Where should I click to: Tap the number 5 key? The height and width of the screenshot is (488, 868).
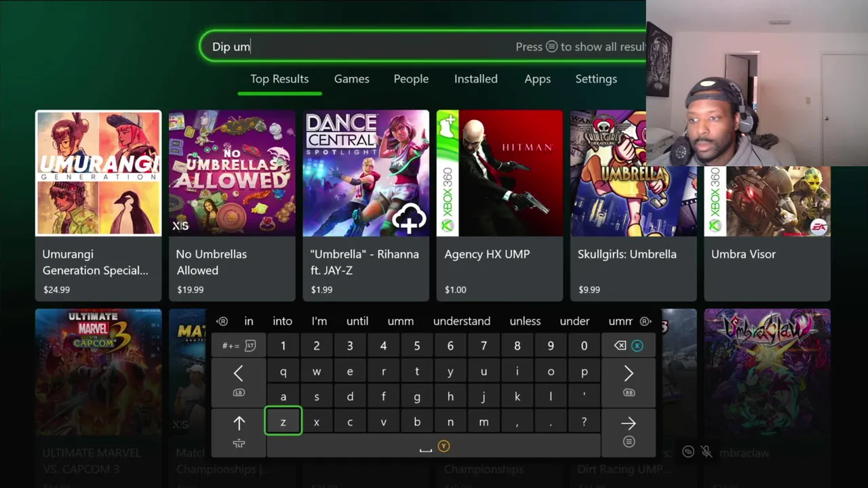[x=416, y=346]
